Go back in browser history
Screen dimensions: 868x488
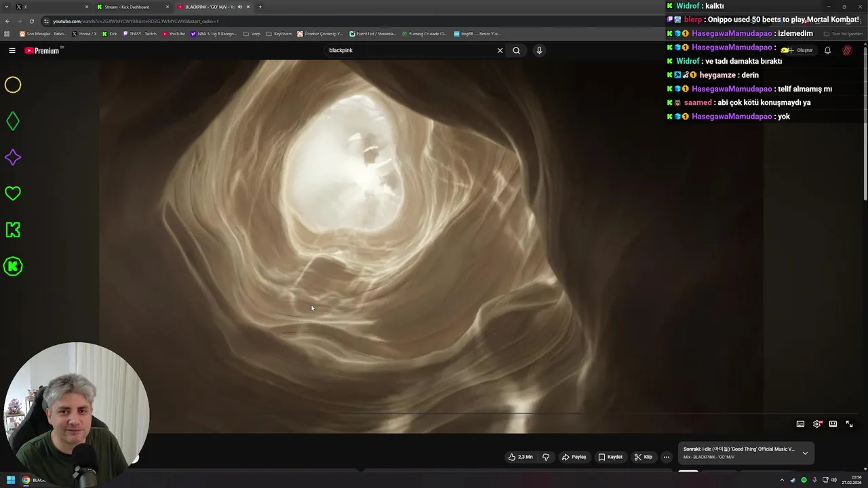[x=7, y=21]
